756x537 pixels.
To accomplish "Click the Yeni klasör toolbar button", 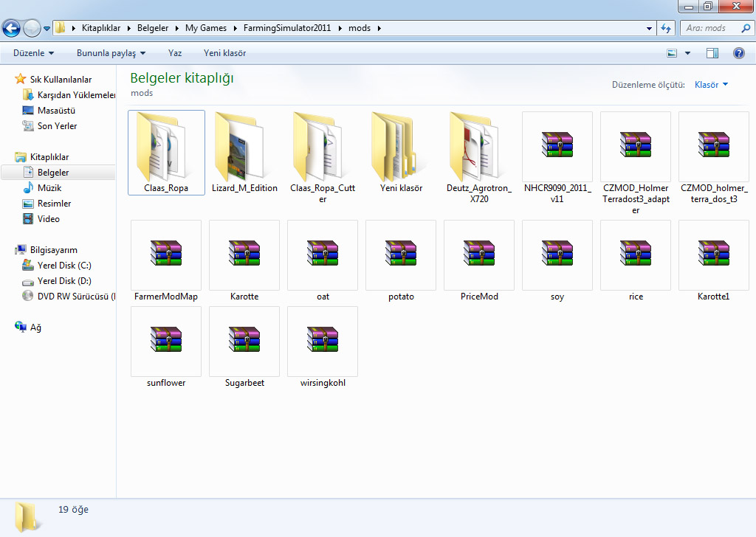I will [x=224, y=53].
